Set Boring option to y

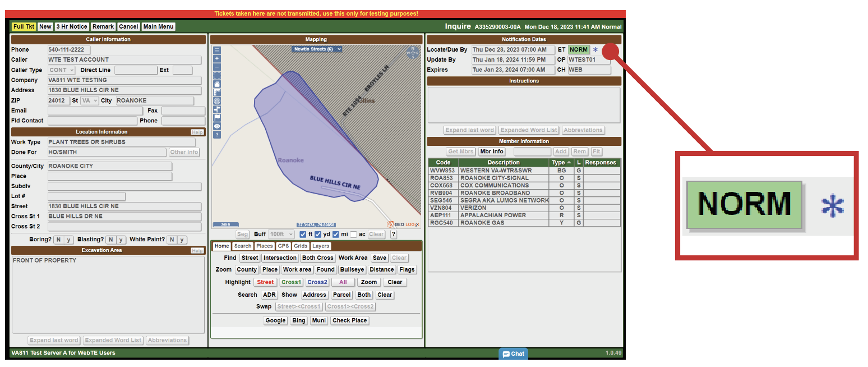click(68, 240)
